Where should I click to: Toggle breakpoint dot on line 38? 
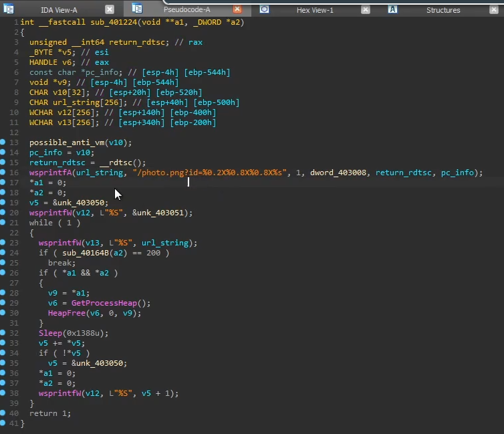tap(3, 393)
